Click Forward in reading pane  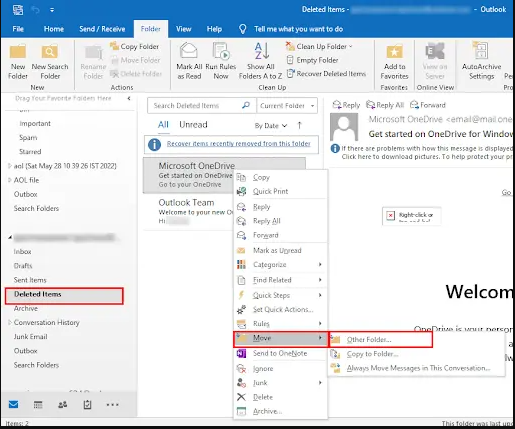[x=428, y=105]
